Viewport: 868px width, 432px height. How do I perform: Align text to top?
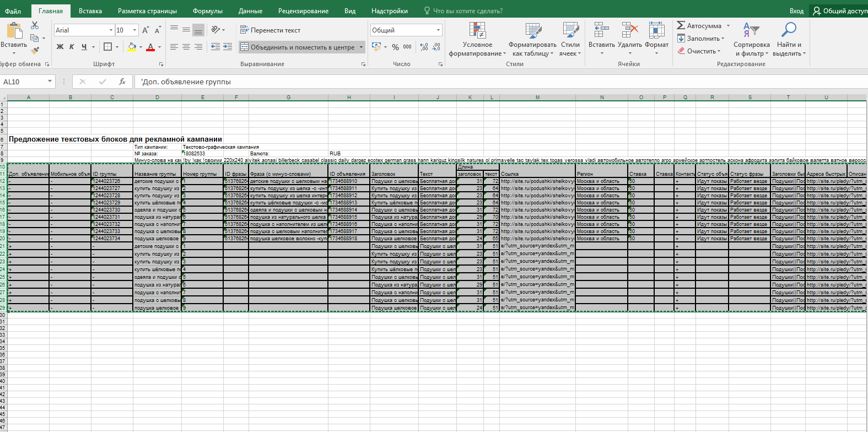[174, 30]
